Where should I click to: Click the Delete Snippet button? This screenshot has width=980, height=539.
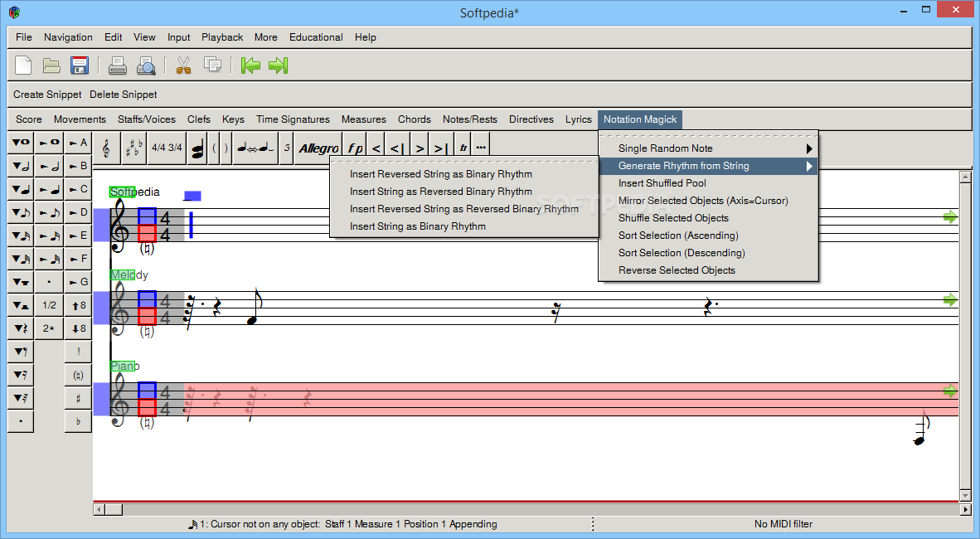coord(124,95)
